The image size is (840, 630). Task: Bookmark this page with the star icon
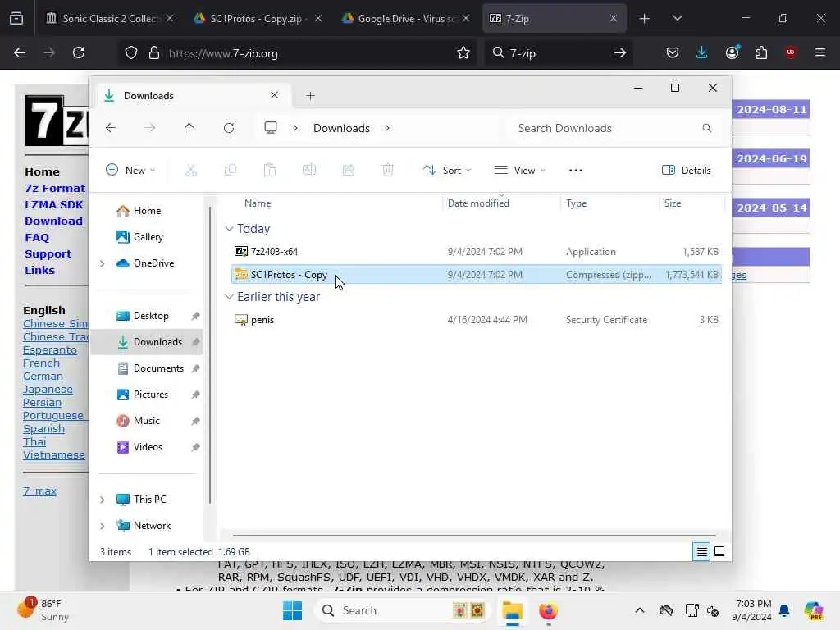pos(463,52)
